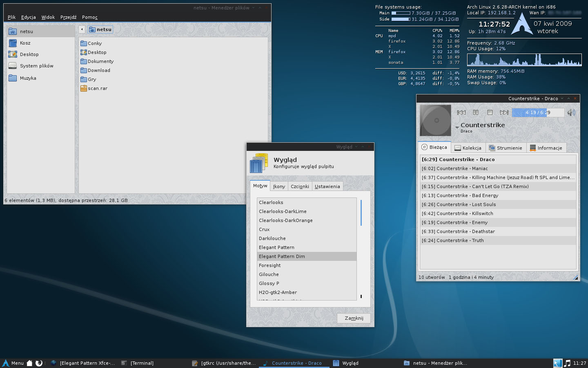The height and width of the screenshot is (368, 588).
Task: Open the Edycja menu in file manager
Action: click(x=28, y=17)
